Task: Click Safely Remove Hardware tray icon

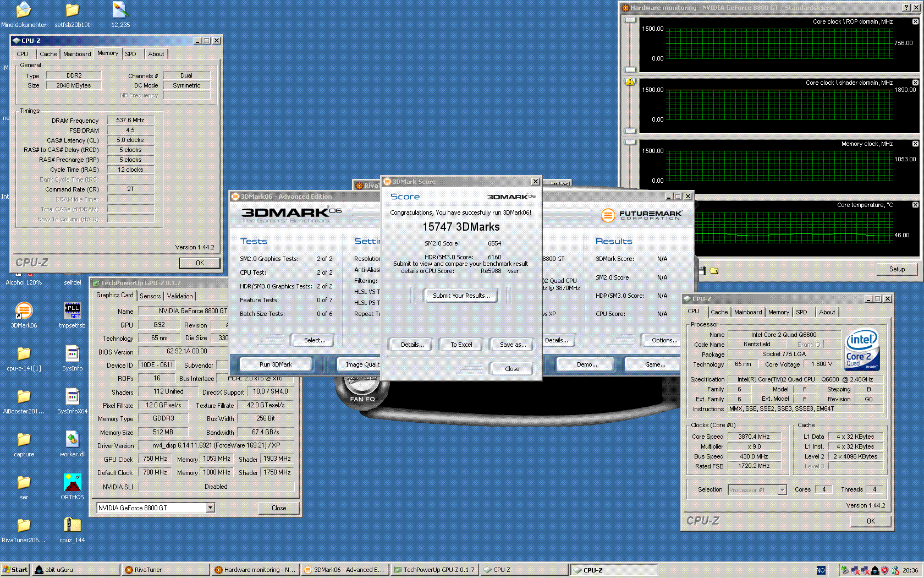Action: (x=845, y=570)
